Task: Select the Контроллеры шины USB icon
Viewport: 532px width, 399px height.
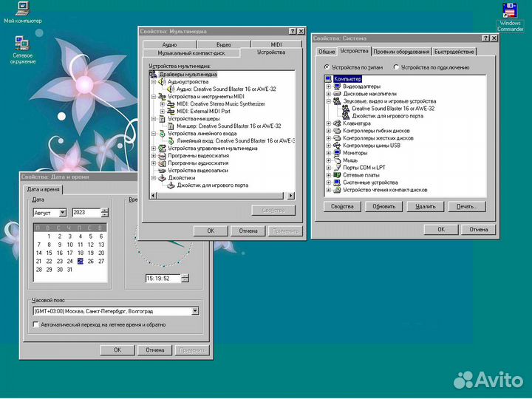Action: pos(337,146)
